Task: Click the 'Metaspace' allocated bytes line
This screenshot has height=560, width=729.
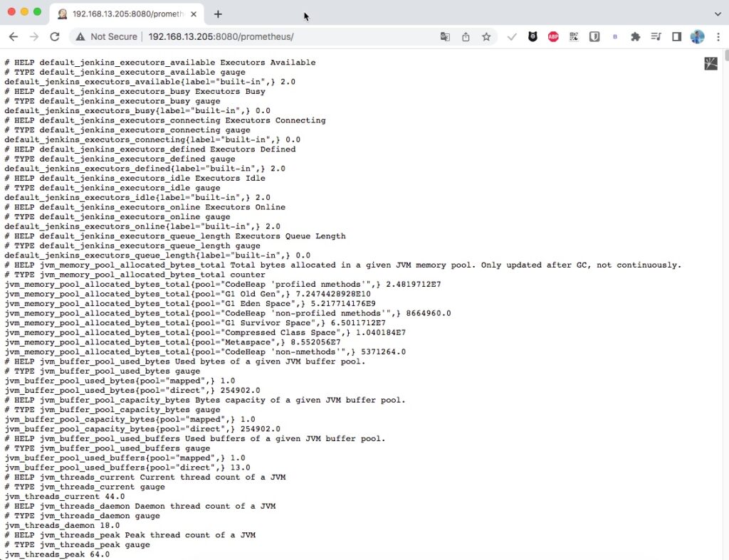Action: click(x=172, y=342)
